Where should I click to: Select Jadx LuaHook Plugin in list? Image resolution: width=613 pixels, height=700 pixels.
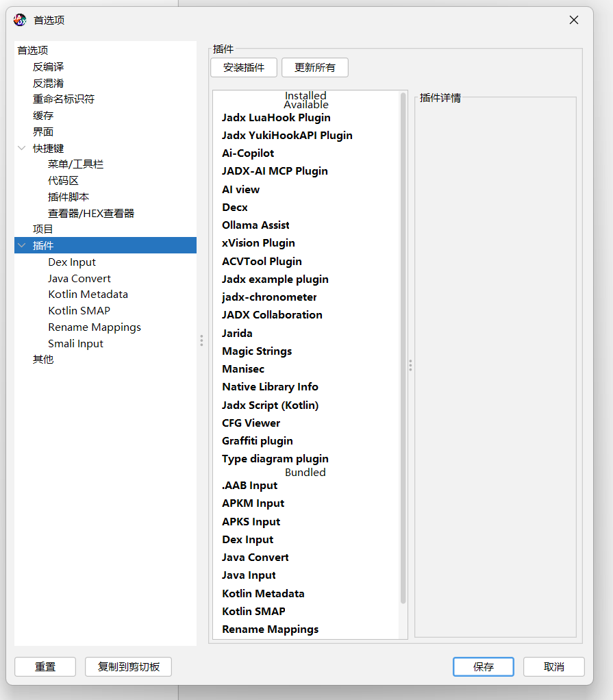click(276, 118)
